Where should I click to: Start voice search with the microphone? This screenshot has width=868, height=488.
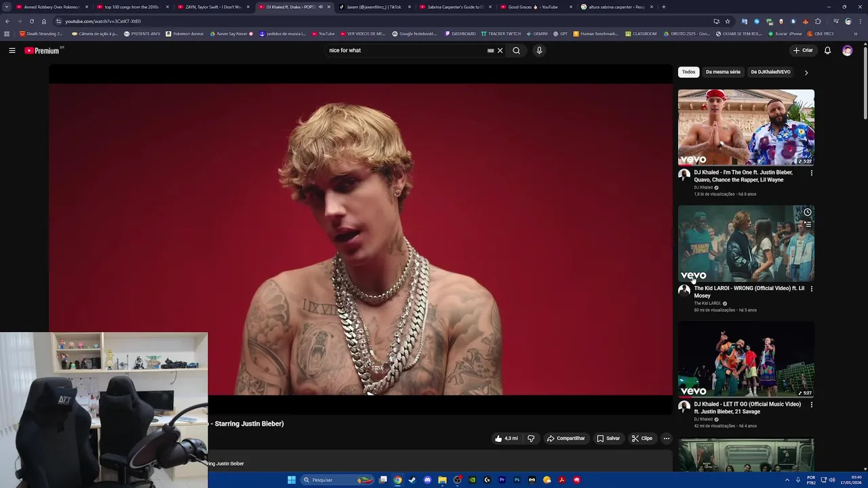[539, 50]
